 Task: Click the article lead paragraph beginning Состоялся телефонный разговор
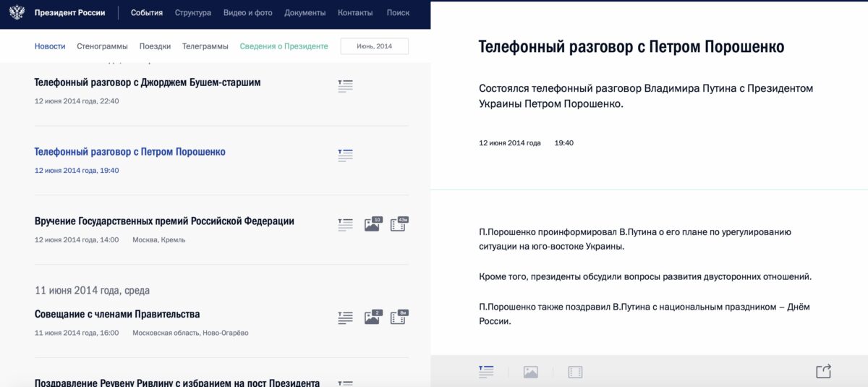point(646,96)
